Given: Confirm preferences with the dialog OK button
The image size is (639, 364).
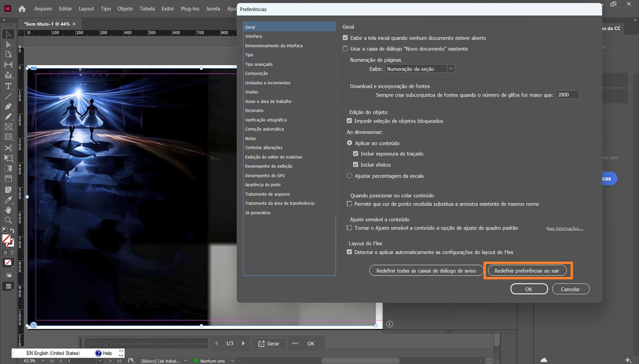Looking at the screenshot, I should coord(529,289).
